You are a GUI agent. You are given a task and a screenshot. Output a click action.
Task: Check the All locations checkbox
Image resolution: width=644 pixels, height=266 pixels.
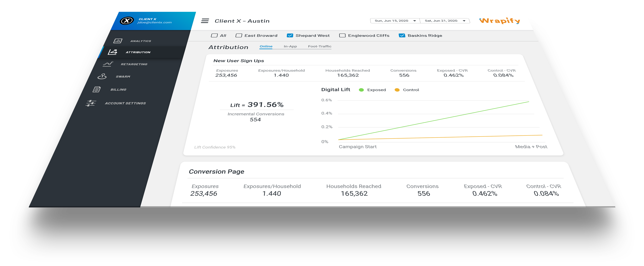point(215,35)
